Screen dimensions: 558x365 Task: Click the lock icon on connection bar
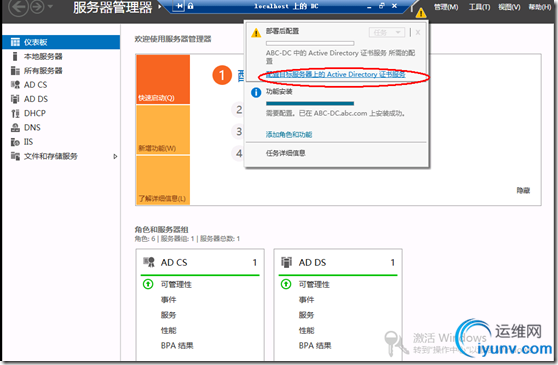[190, 6]
